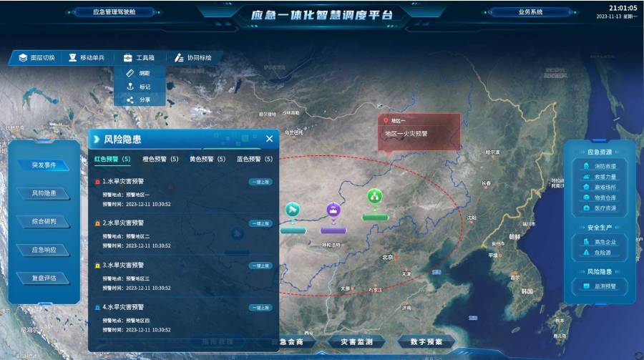
Task: Click 一键上报 for alert 2
Action: [x=260, y=223]
